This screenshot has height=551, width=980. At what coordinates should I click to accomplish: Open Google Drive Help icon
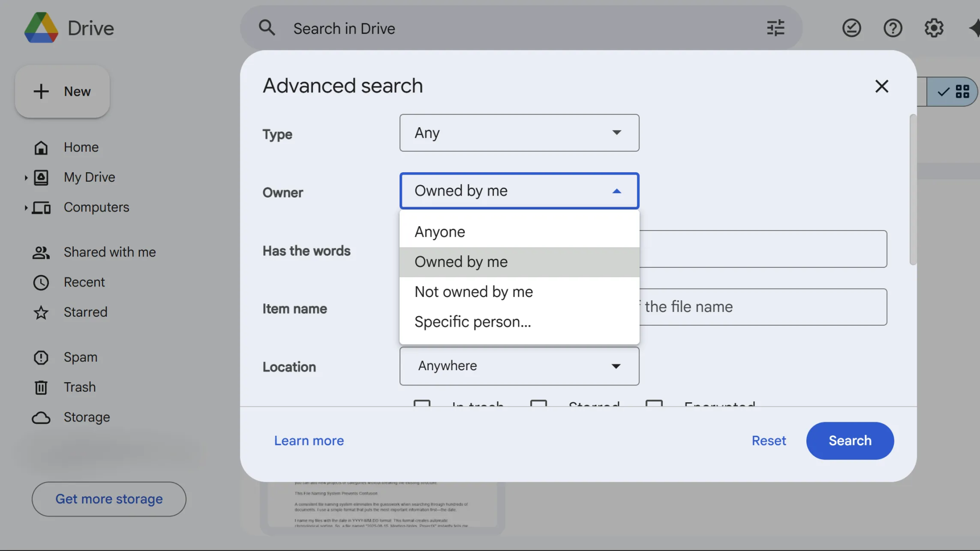(892, 28)
